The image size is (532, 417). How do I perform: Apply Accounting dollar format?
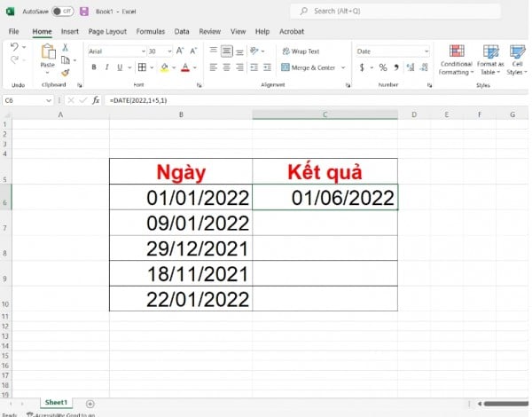coord(362,67)
